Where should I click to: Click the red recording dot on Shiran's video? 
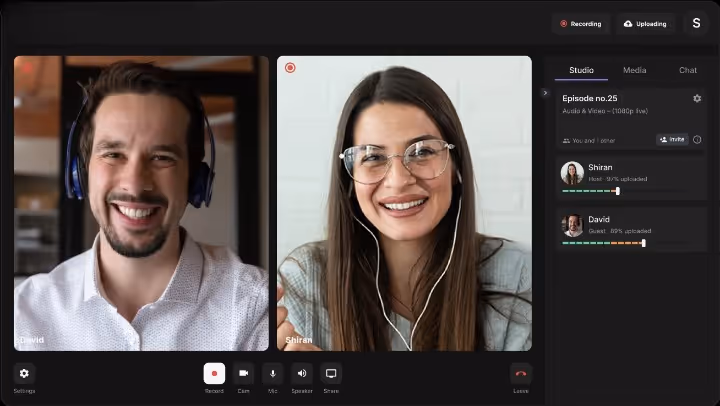point(290,68)
